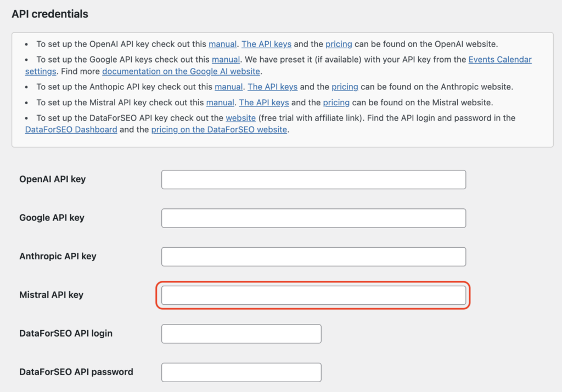Viewport: 562px width, 392px height.
Task: Open the OpenAI pricing link
Action: click(339, 44)
